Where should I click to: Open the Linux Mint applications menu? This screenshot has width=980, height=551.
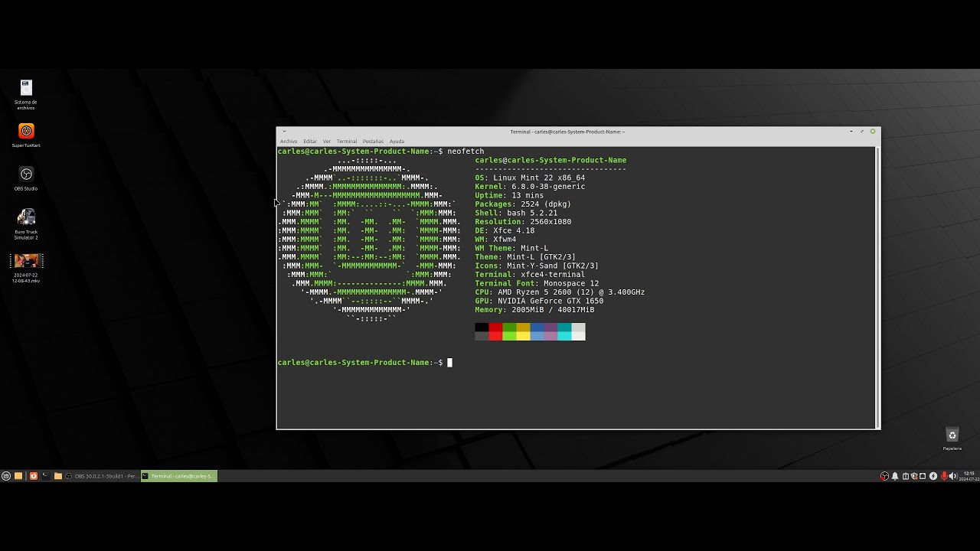(6, 476)
